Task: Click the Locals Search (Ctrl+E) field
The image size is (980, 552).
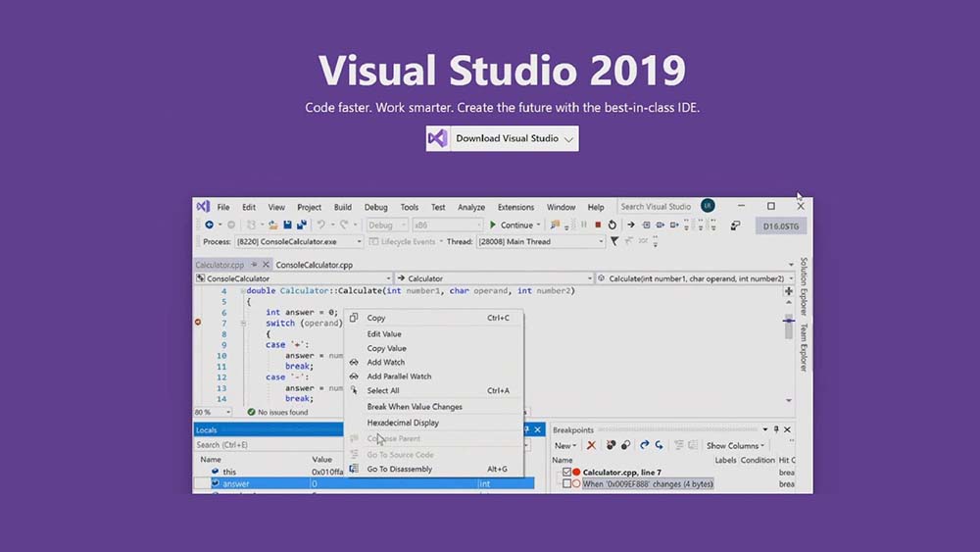Action: [269, 444]
